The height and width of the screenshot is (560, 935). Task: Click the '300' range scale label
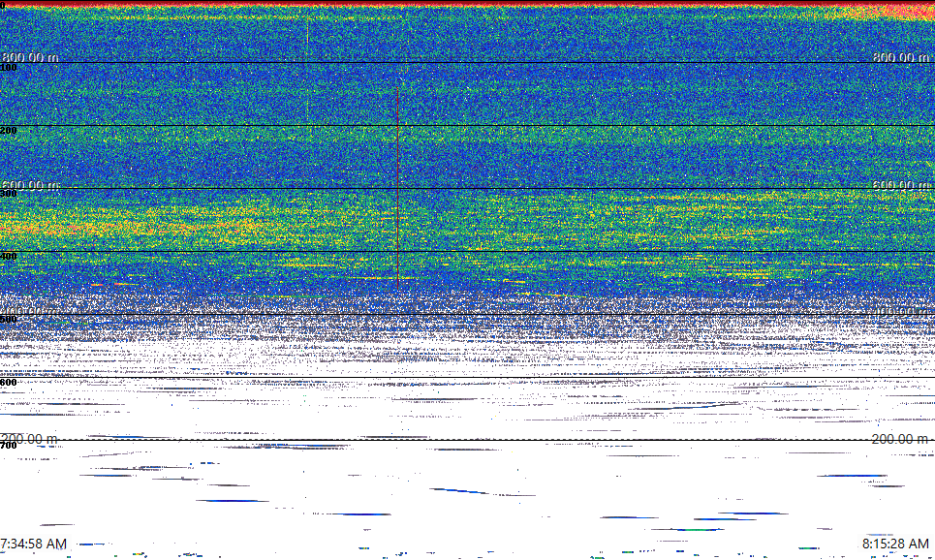(9, 193)
